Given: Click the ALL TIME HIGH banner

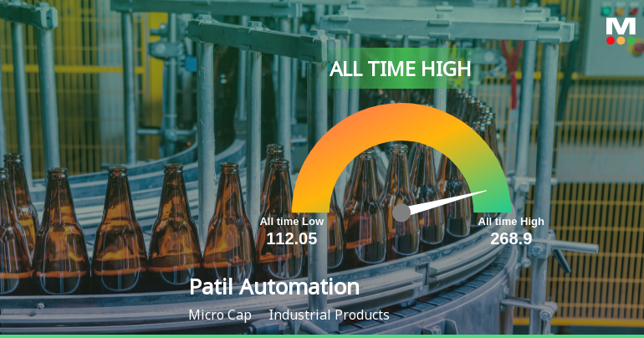Looking at the screenshot, I should tap(400, 69).
